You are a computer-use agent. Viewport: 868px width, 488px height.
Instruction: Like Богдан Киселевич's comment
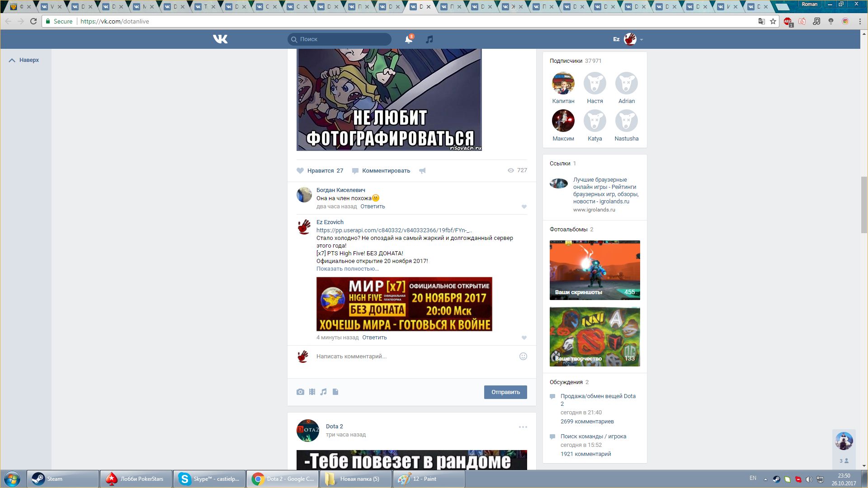coord(524,206)
